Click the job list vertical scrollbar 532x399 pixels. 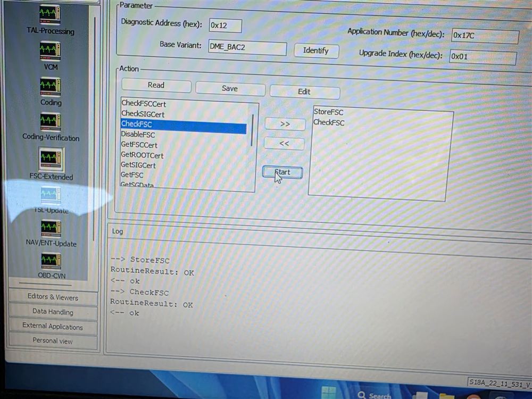pos(252,131)
